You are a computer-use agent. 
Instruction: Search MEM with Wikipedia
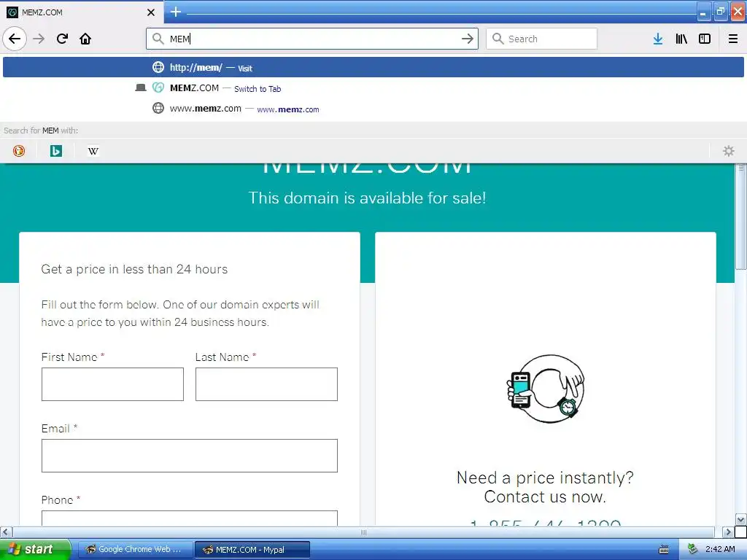click(93, 151)
